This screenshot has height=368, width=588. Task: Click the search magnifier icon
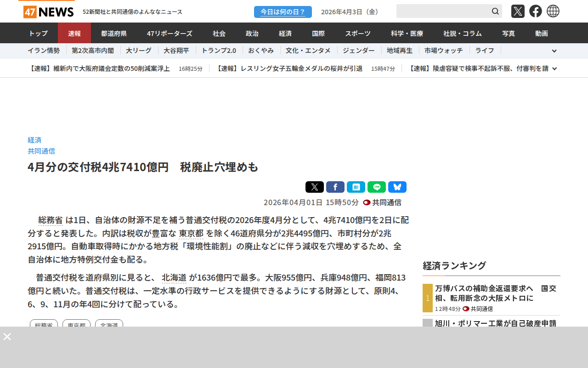(495, 11)
